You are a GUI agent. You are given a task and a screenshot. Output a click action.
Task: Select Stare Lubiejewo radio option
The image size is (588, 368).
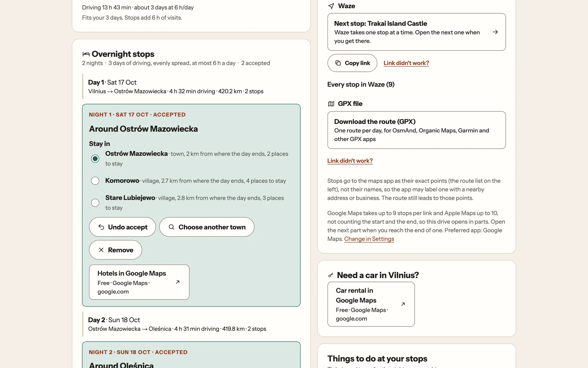click(x=95, y=203)
